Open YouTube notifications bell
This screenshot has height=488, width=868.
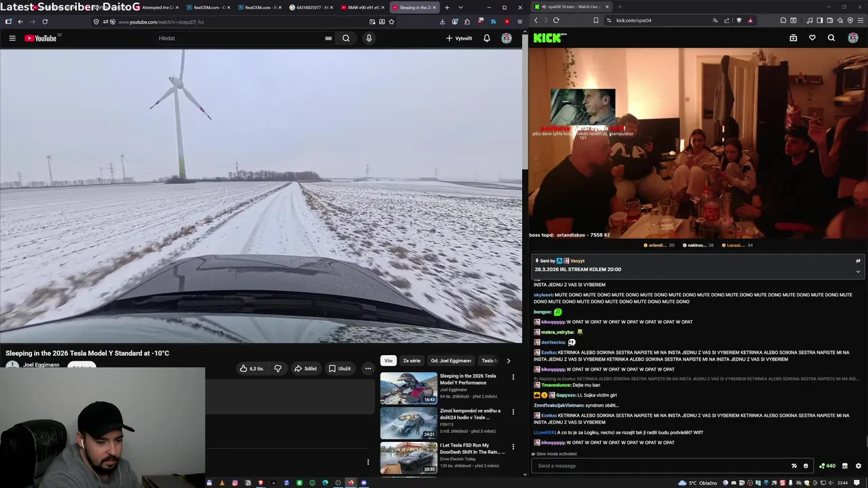(486, 38)
